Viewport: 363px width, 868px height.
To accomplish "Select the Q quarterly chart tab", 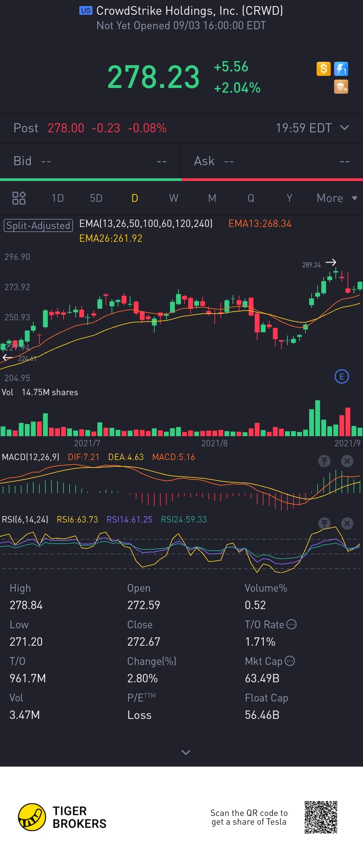I will pyautogui.click(x=251, y=198).
